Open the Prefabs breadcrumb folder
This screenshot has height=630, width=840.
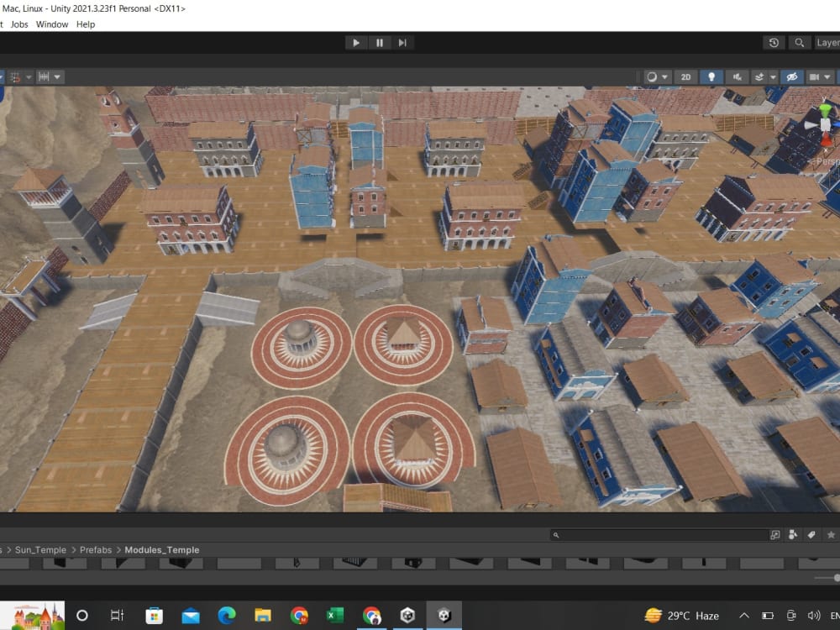[x=95, y=549]
